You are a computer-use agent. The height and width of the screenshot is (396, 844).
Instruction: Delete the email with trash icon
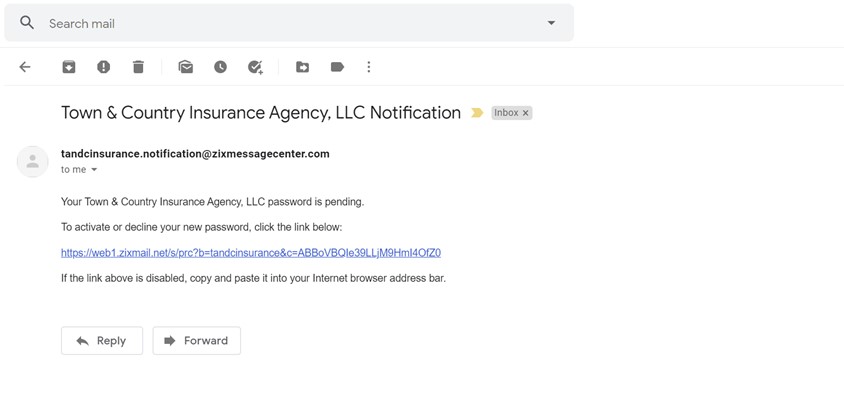[138, 67]
